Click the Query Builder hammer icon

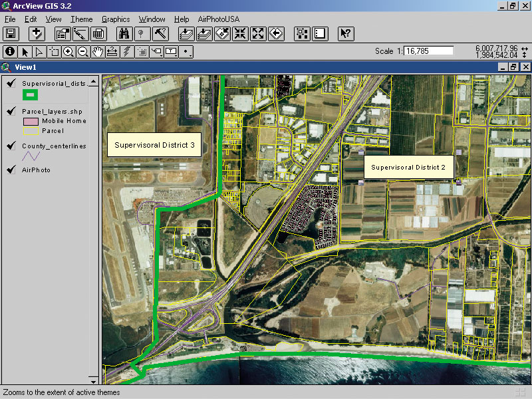pos(160,34)
